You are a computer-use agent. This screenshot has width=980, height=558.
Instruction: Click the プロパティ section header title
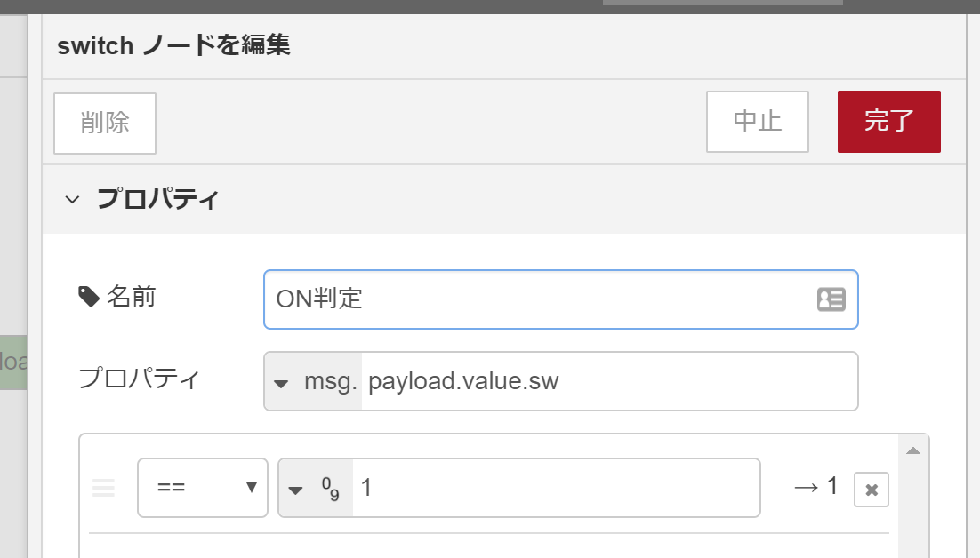[x=157, y=200]
